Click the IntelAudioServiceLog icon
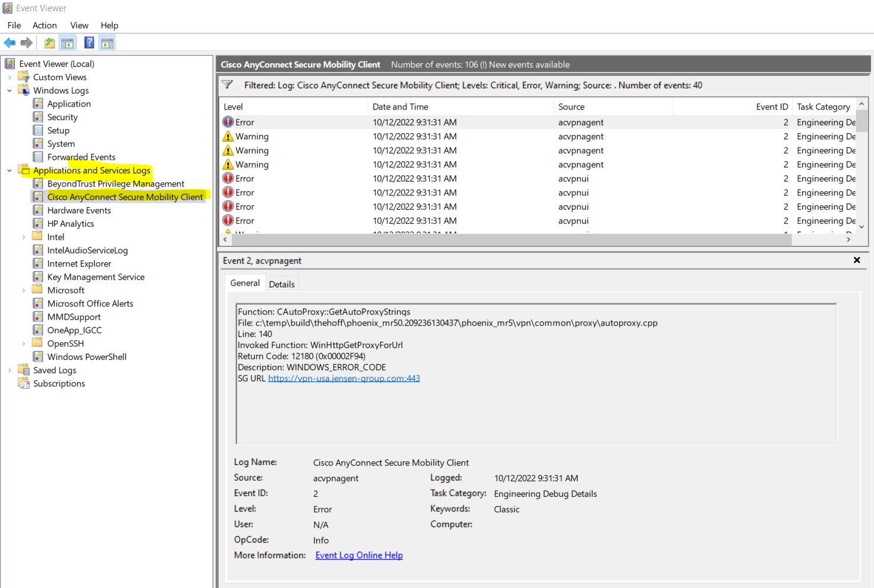The image size is (874, 588). pos(38,250)
